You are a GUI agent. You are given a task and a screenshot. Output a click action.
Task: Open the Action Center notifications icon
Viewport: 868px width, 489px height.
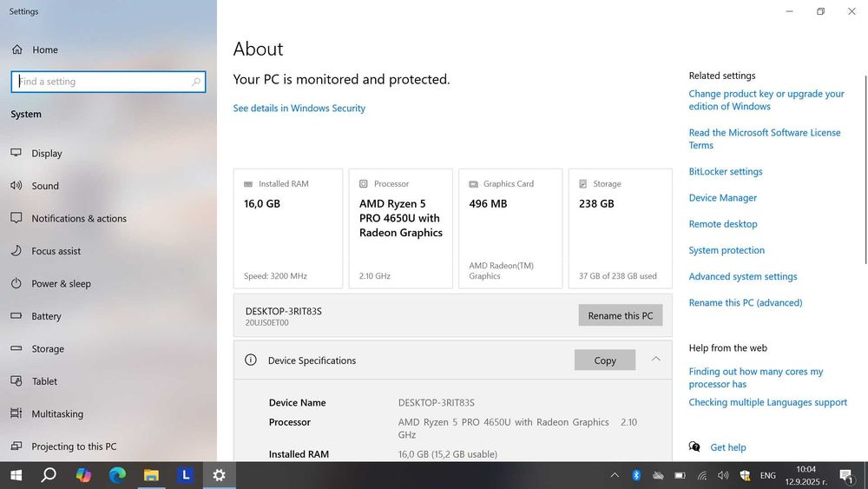click(x=846, y=475)
